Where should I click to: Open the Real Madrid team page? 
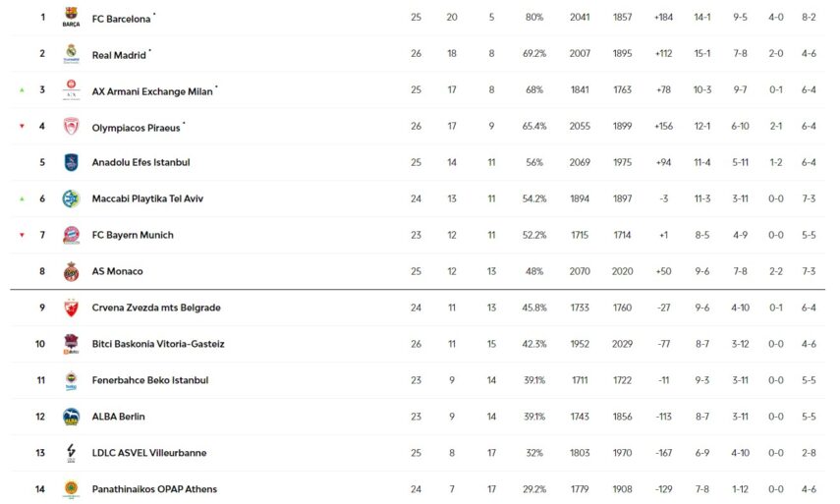tap(118, 54)
